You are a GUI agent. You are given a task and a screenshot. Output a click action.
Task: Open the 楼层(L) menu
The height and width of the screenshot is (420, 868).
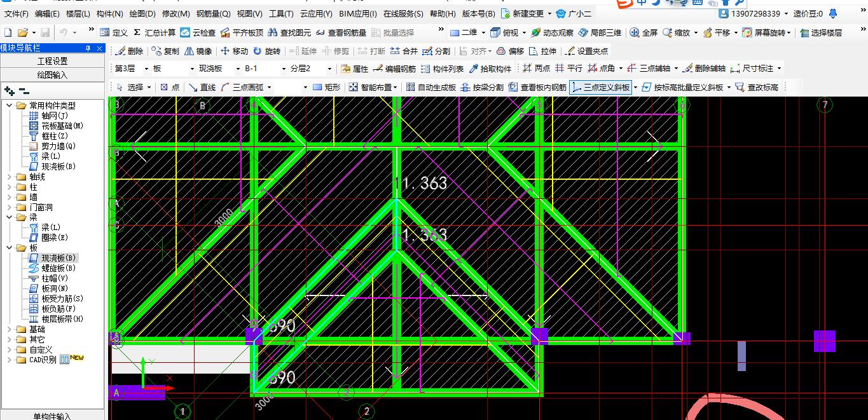78,14
